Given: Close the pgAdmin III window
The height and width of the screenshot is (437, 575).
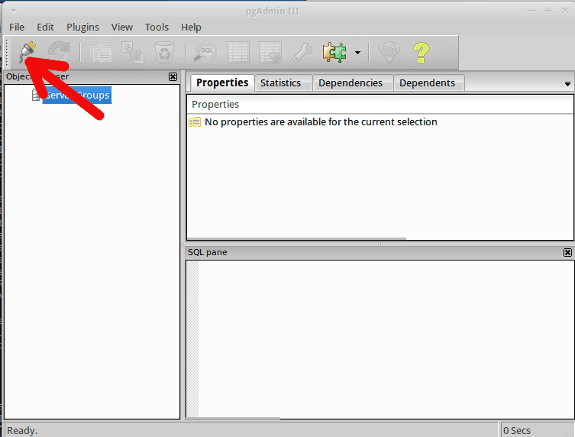Looking at the screenshot, I should click(565, 11).
